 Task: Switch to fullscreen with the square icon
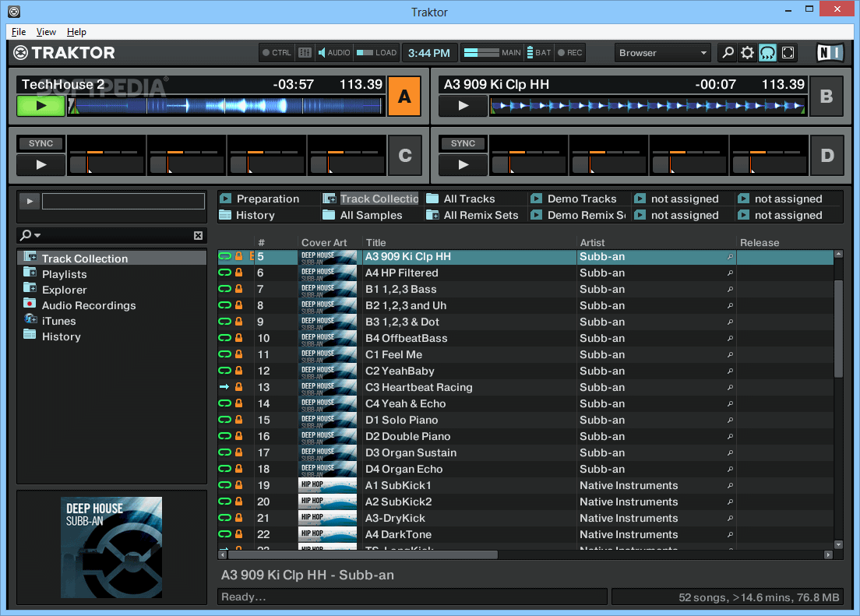[x=788, y=53]
